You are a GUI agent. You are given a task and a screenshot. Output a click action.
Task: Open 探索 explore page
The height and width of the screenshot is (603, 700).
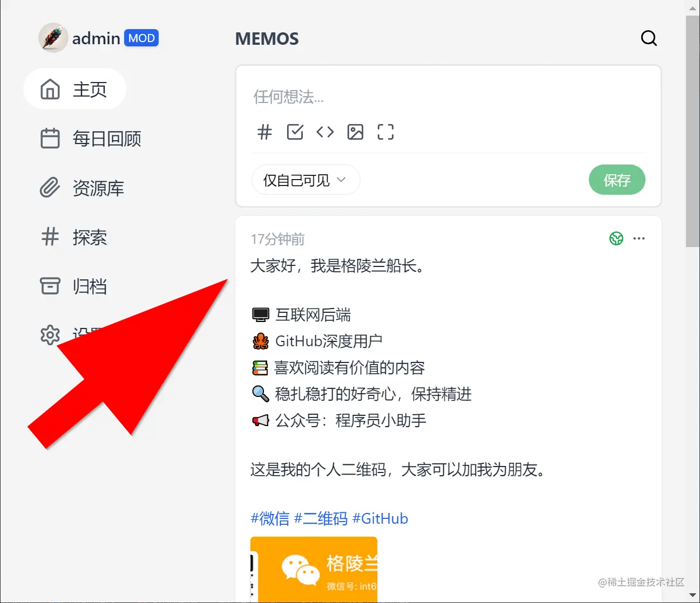coord(74,237)
